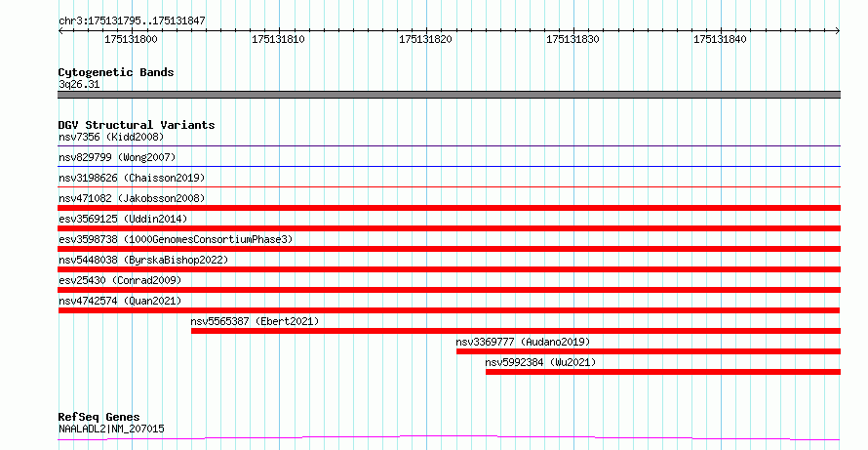Open variant nsv5992384 (Wu2021) label
This screenshot has height=450, width=868.
540,362
